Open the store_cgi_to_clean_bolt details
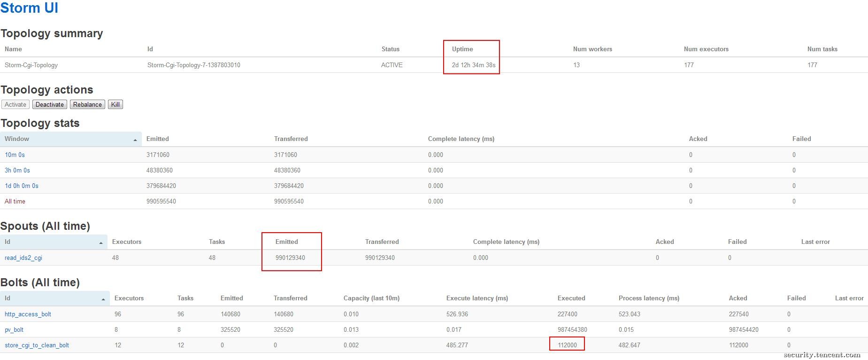The width and height of the screenshot is (868, 360). pos(37,345)
